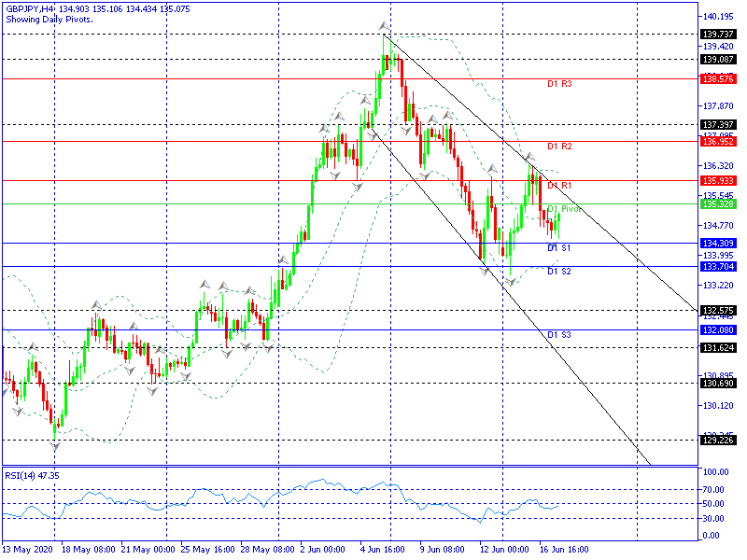Select the blue 134.309 S1 price tag

coord(717,243)
